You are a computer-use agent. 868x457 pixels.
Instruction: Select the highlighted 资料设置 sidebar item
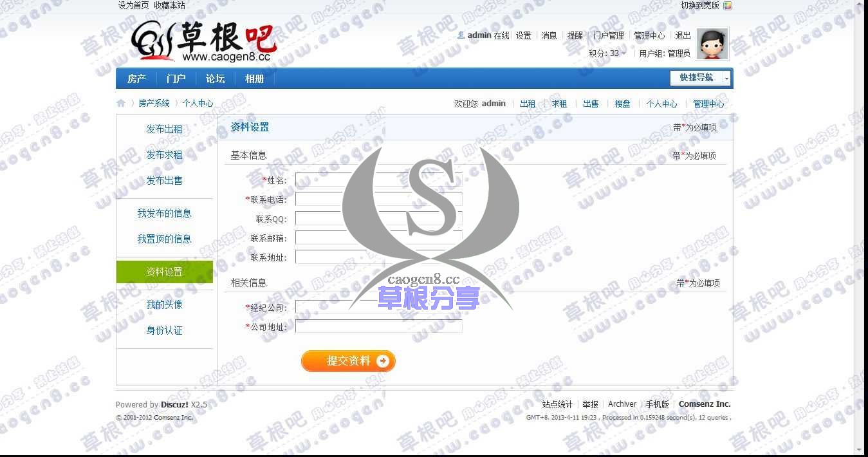(x=164, y=272)
